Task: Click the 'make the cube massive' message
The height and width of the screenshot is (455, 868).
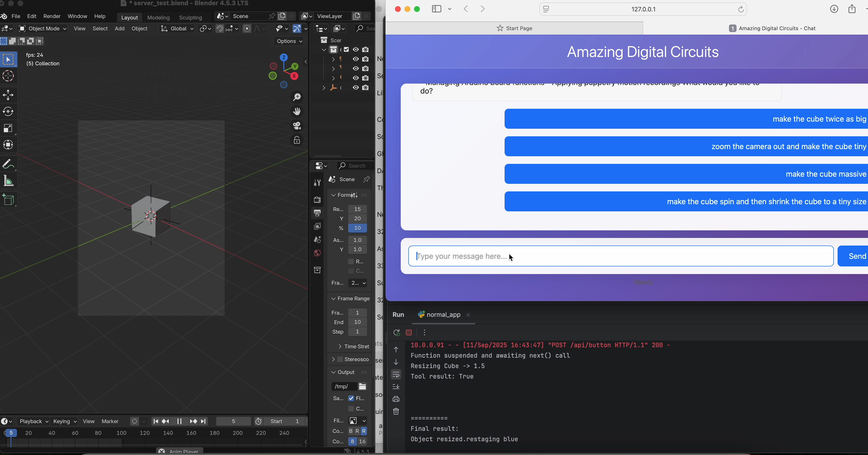Action: click(686, 174)
